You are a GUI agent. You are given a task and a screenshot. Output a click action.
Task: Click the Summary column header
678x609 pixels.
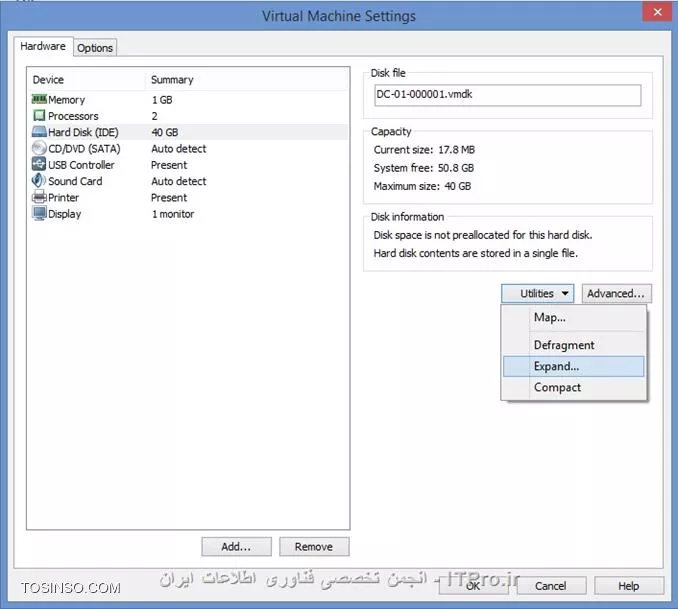(172, 80)
